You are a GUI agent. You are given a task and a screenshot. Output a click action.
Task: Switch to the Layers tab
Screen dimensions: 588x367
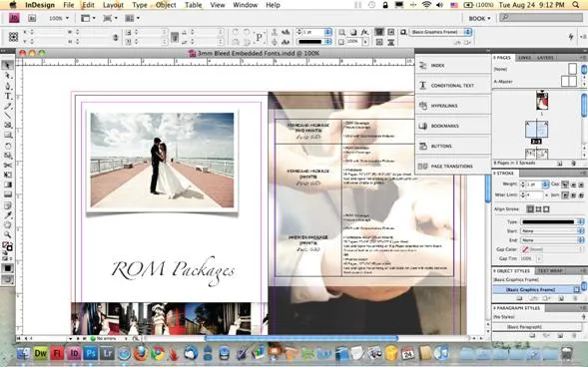545,58
